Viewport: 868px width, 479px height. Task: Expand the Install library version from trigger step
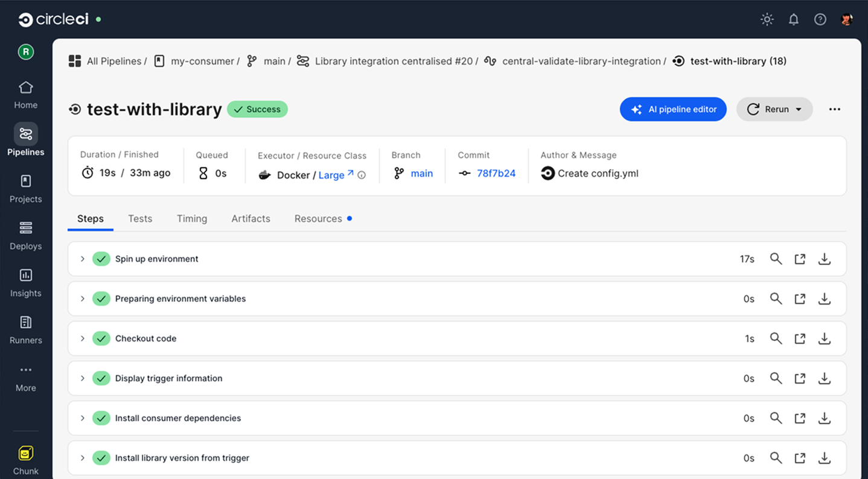(82, 458)
